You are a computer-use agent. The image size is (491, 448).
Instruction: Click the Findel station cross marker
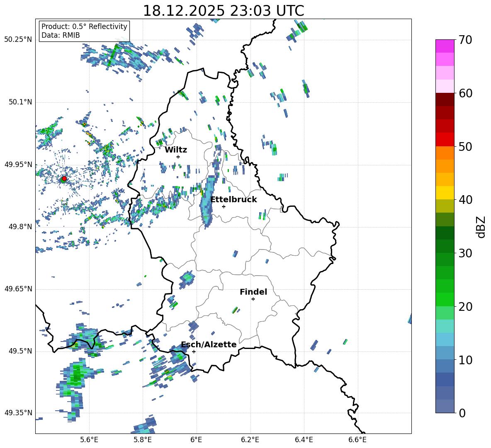(x=253, y=299)
